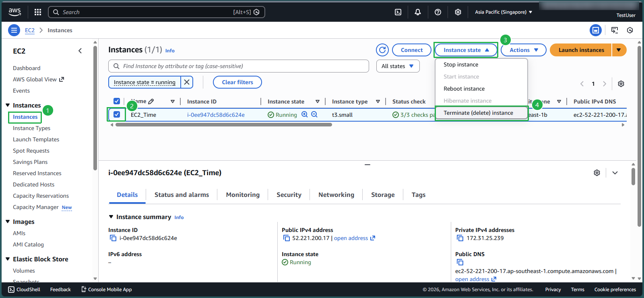Viewport: 644px width, 298px height.
Task: Open the notifications bell
Action: [418, 12]
